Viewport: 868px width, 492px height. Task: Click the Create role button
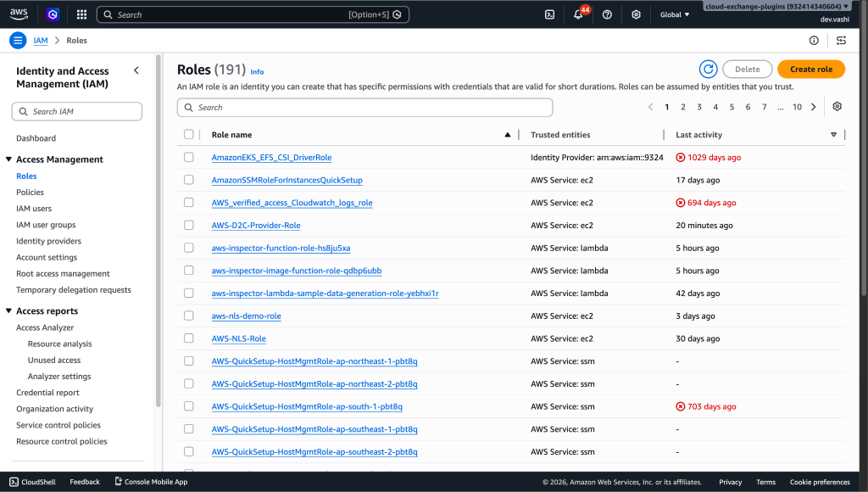tap(811, 70)
